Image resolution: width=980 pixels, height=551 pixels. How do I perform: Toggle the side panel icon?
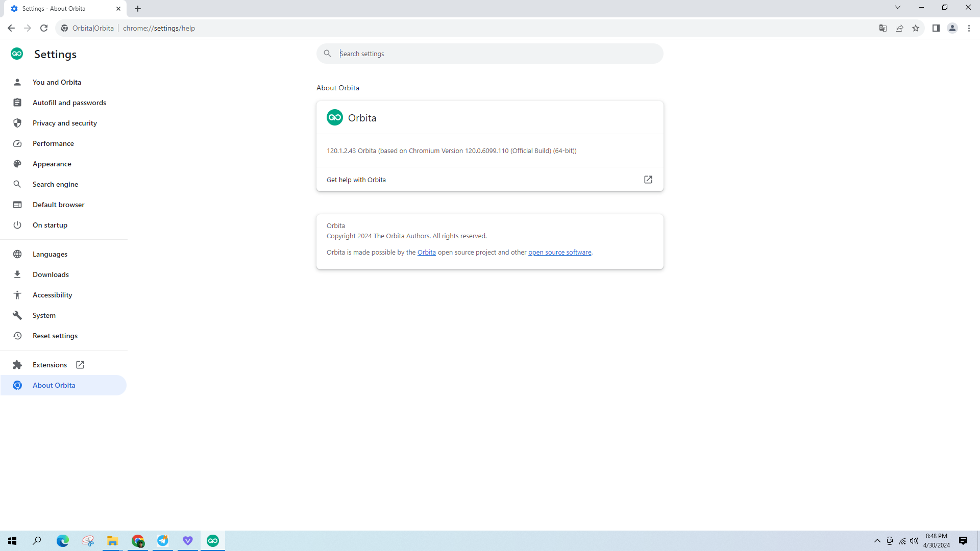click(x=936, y=28)
